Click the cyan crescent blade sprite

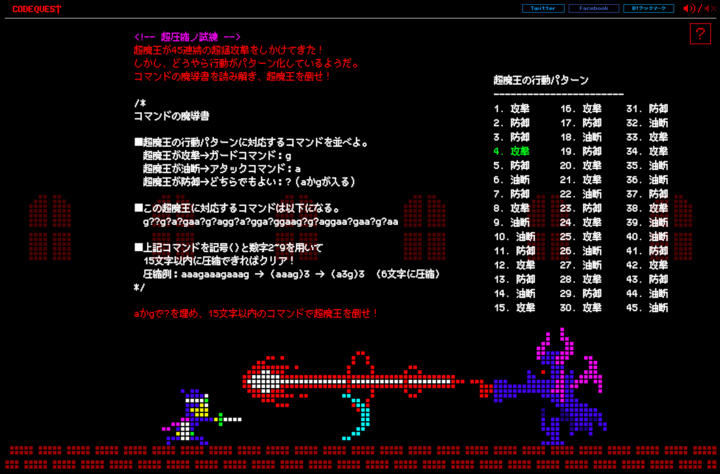pyautogui.click(x=357, y=417)
